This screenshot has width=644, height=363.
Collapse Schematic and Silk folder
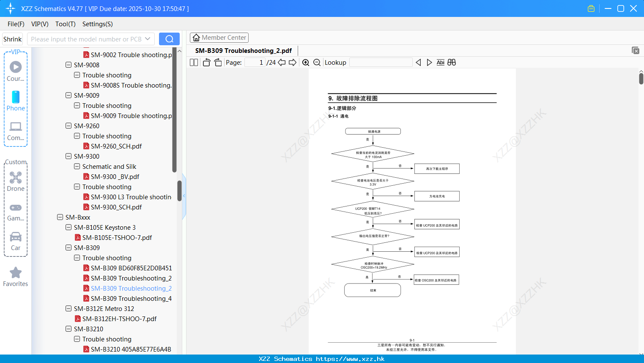click(77, 166)
